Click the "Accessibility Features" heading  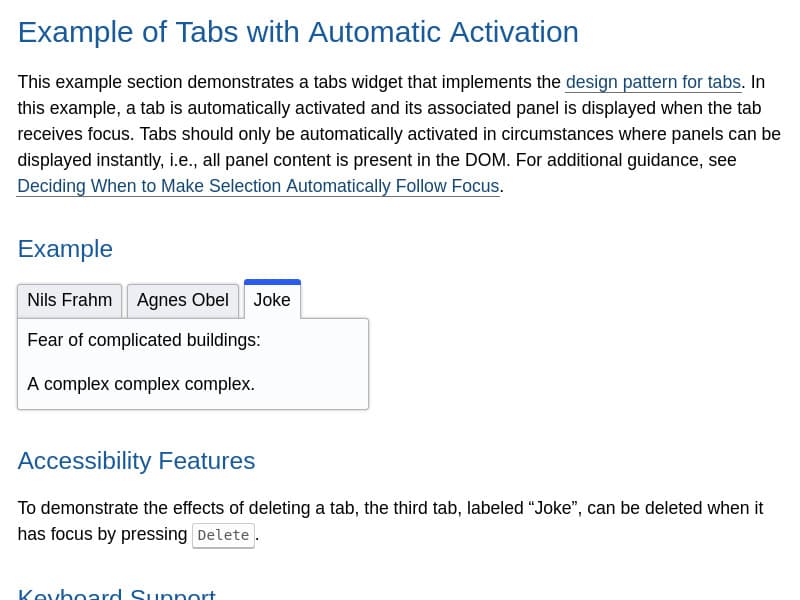click(136, 461)
